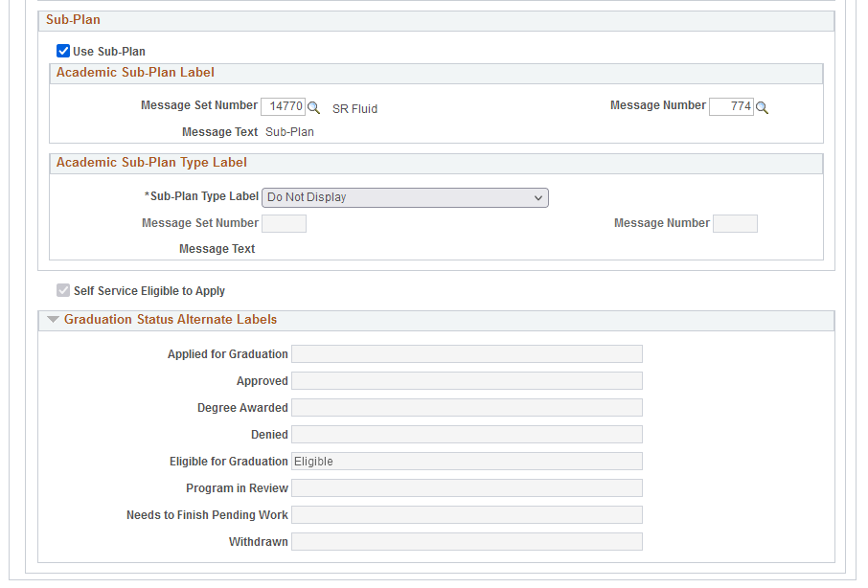
Task: Click the SR Fluid description text
Action: point(354,109)
